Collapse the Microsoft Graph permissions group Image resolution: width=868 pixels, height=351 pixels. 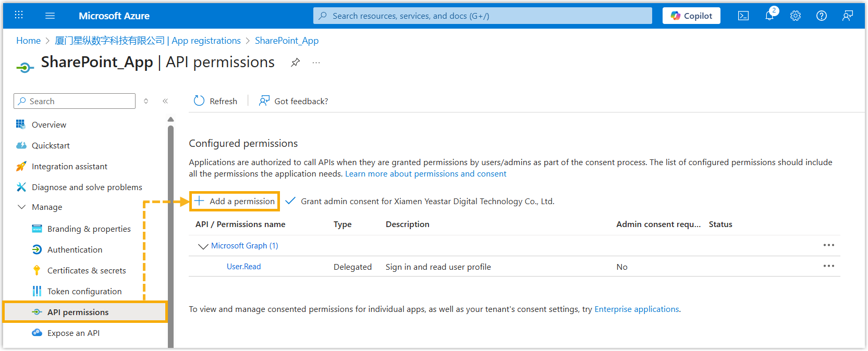click(203, 246)
